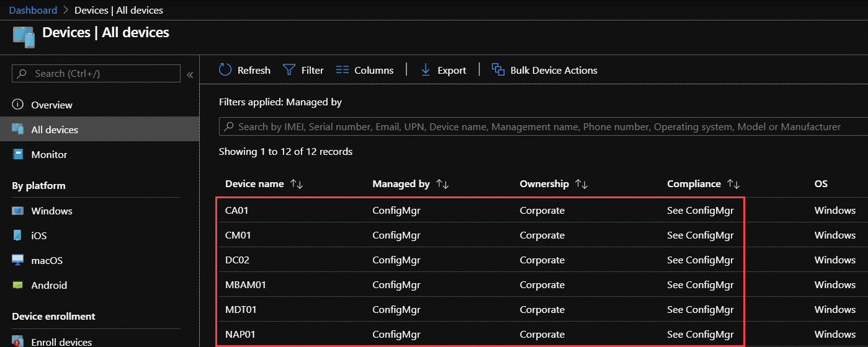Select the Windows platform icon
Viewport: 868px width, 347px height.
pos(18,211)
